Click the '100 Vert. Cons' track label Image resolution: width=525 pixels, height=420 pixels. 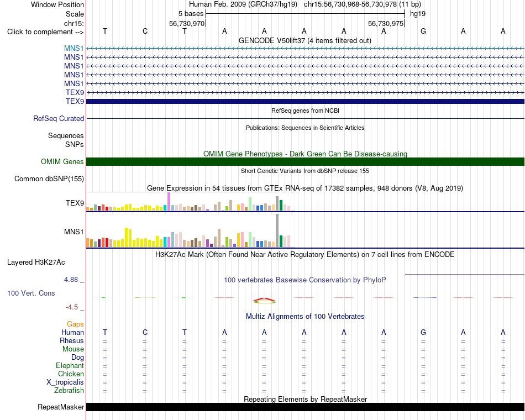coord(31,293)
